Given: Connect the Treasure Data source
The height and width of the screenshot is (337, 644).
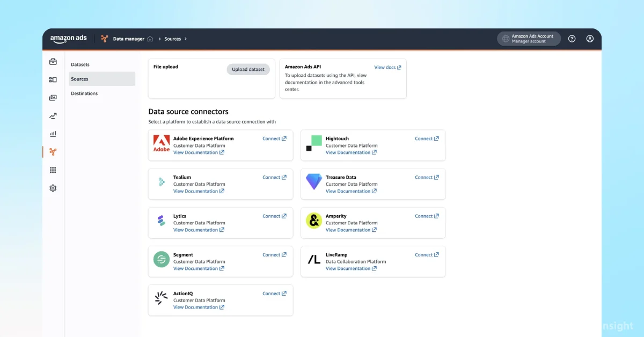Looking at the screenshot, I should [x=427, y=177].
